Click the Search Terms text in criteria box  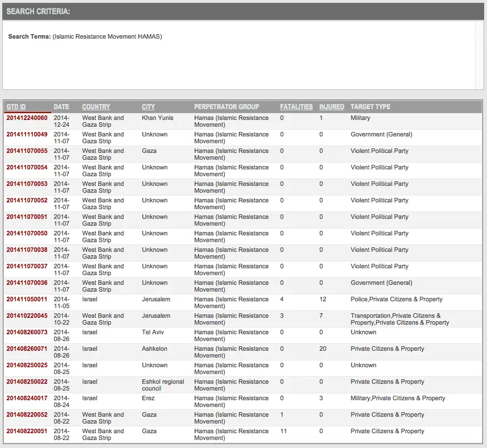click(85, 37)
